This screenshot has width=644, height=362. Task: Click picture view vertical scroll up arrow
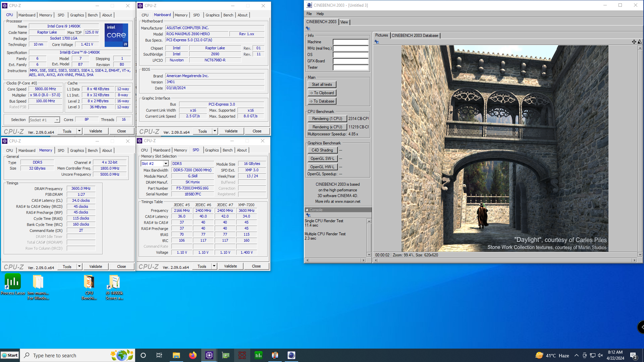pyautogui.click(x=640, y=48)
